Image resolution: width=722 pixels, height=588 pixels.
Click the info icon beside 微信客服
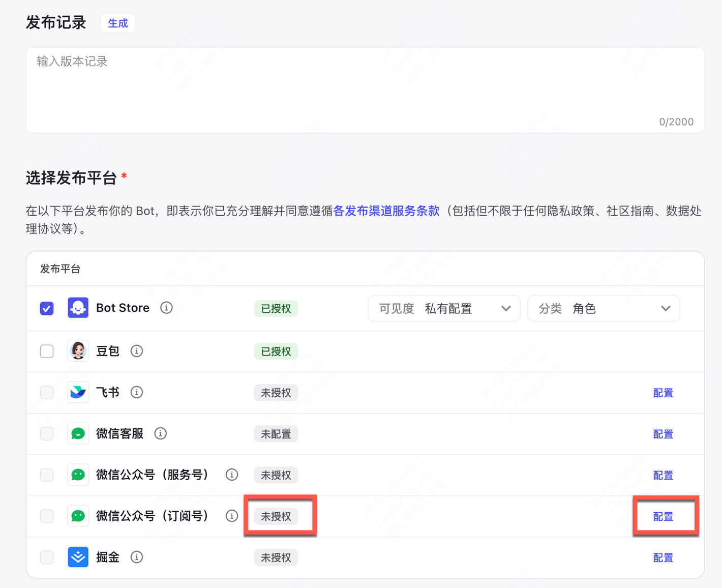click(161, 433)
